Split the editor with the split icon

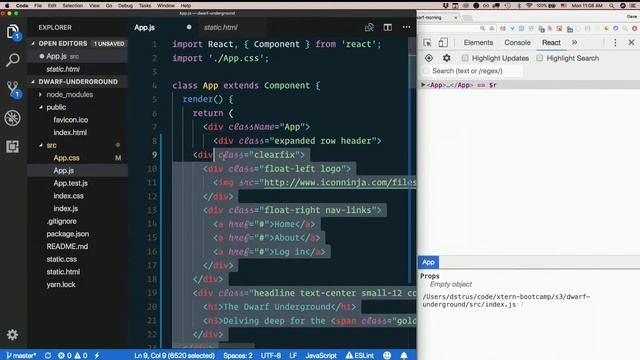click(x=388, y=27)
